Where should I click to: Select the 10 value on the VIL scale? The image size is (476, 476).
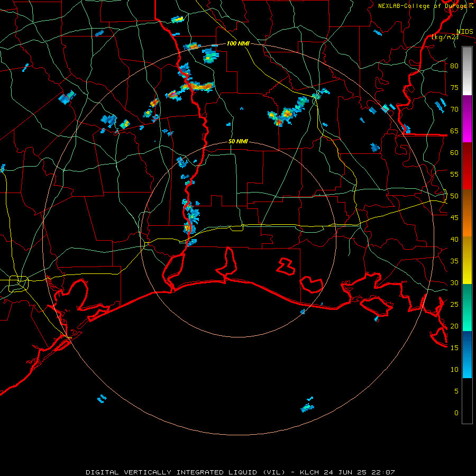coord(454,370)
